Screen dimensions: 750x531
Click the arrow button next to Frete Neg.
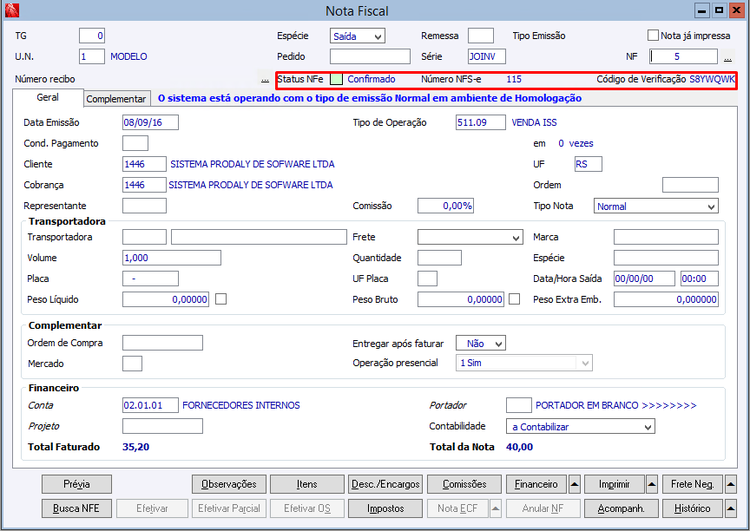(x=729, y=484)
